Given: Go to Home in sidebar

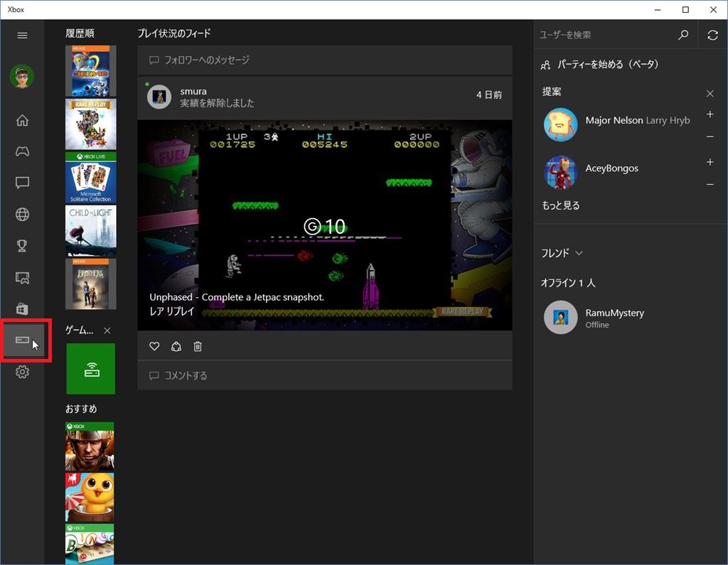Looking at the screenshot, I should tap(22, 120).
